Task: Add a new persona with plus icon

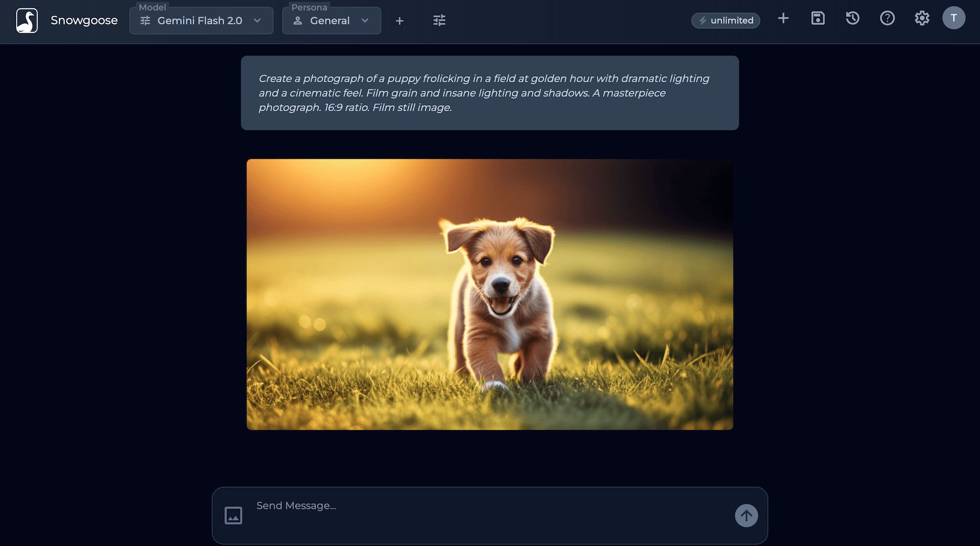Action: tap(400, 21)
